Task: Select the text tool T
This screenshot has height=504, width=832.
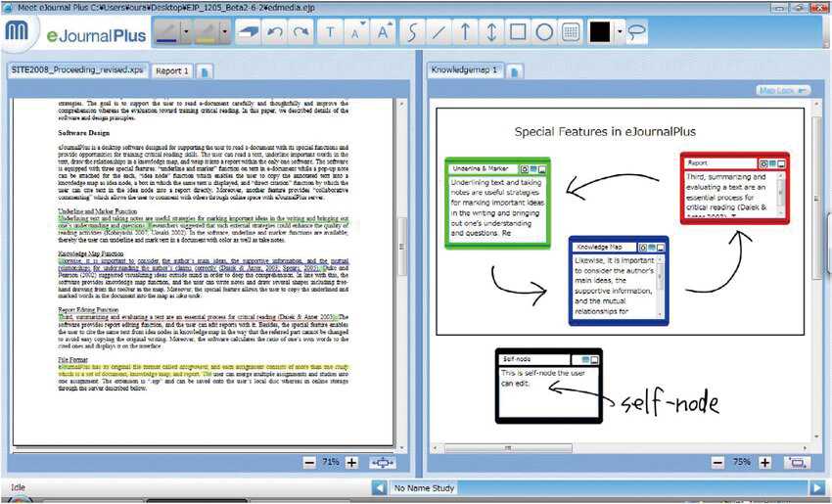Action: pos(330,32)
